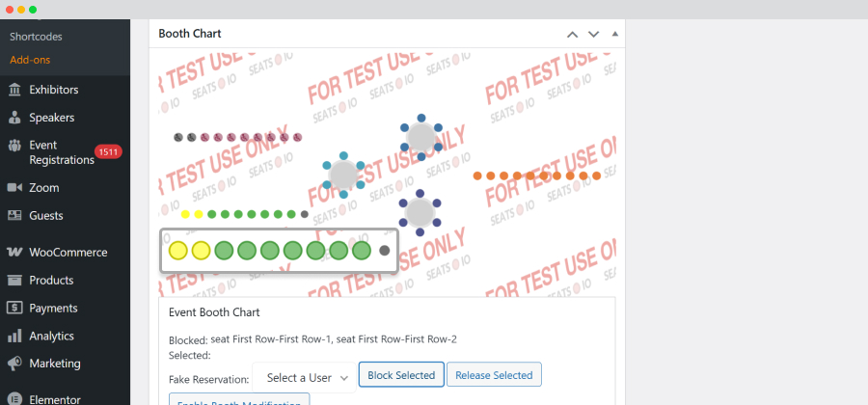The width and height of the screenshot is (868, 405).
Task: Click the WooCommerce logo icon
Action: pos(14,253)
